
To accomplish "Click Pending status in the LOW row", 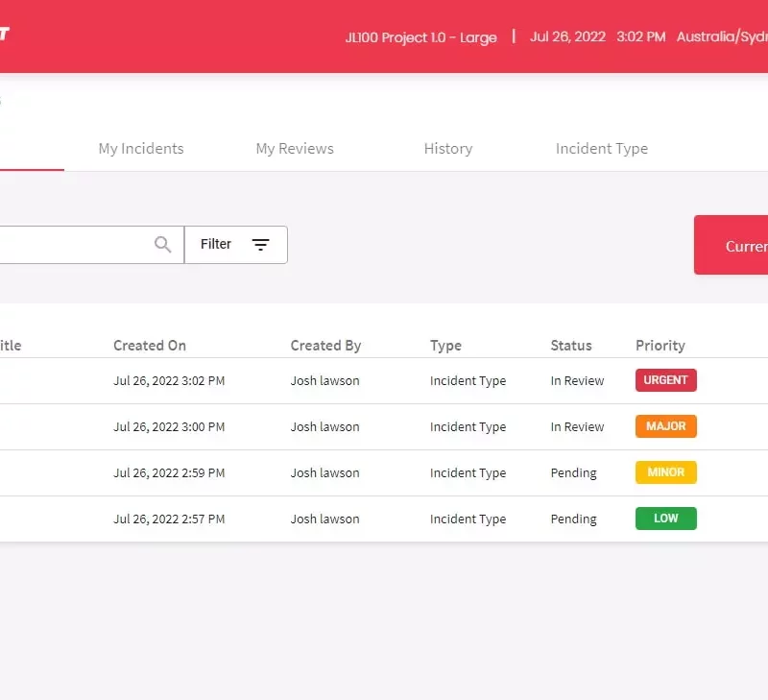I will (x=573, y=519).
